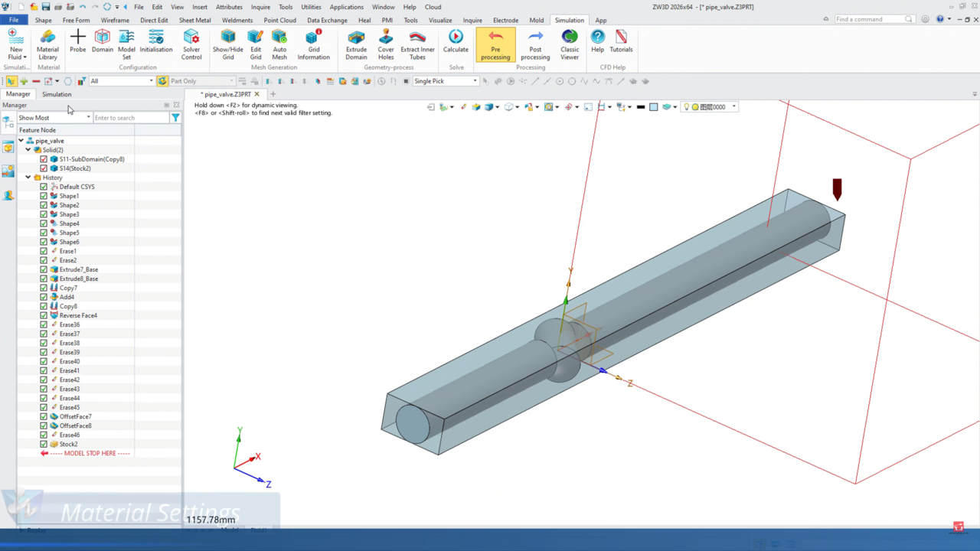Collapse the History tree node
Viewport: 980px width, 551px height.
(28, 178)
